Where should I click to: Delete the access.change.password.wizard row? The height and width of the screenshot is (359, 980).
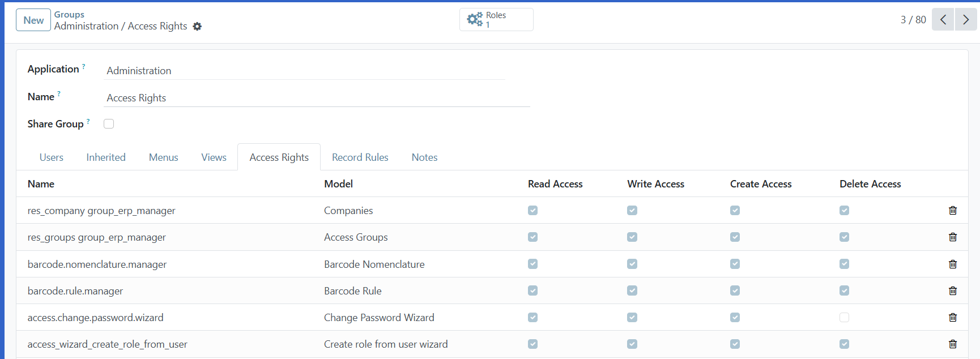click(953, 317)
